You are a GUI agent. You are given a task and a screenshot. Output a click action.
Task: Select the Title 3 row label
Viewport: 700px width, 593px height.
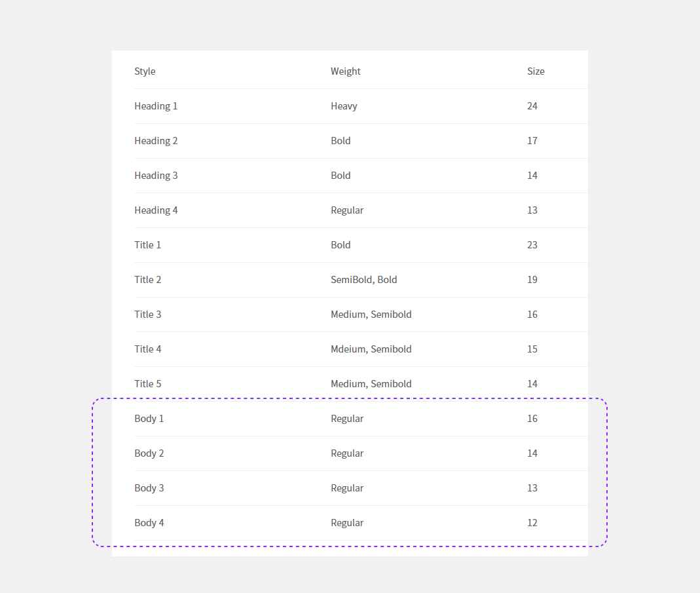tap(147, 315)
